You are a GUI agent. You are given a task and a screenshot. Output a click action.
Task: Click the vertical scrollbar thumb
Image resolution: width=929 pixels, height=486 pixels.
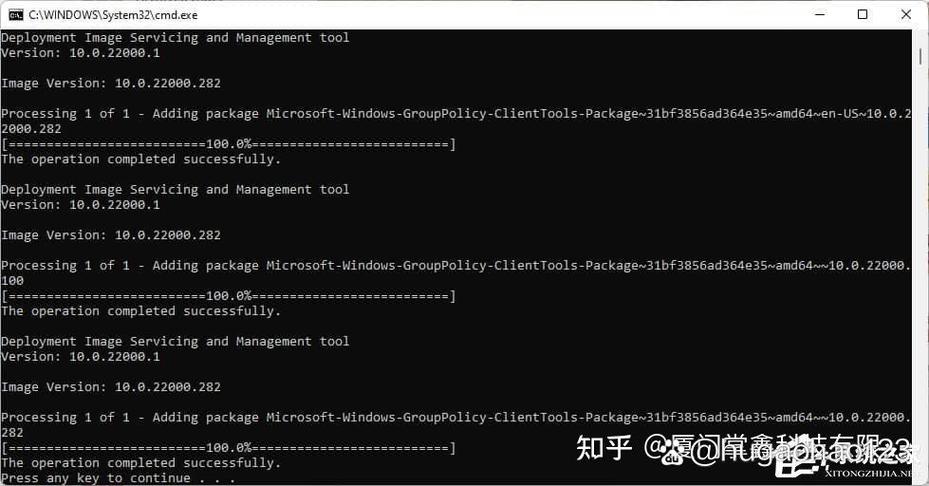(x=920, y=57)
